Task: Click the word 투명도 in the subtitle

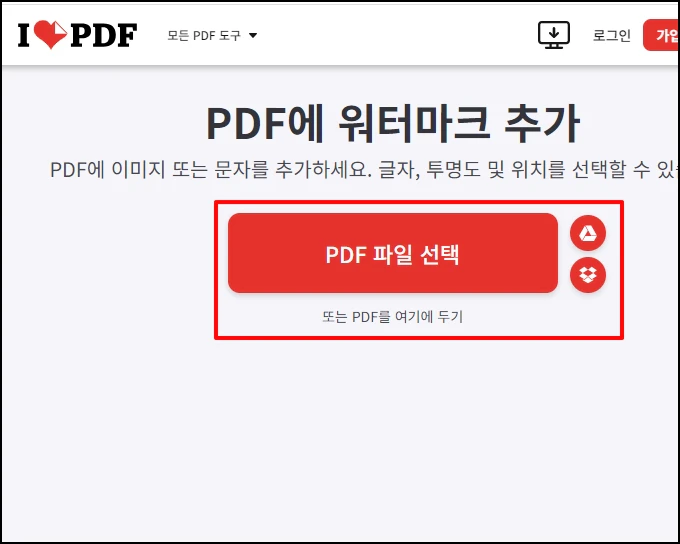Action: pos(454,169)
